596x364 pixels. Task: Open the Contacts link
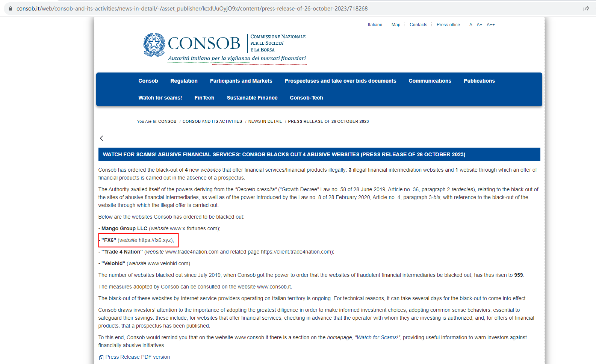(x=418, y=25)
